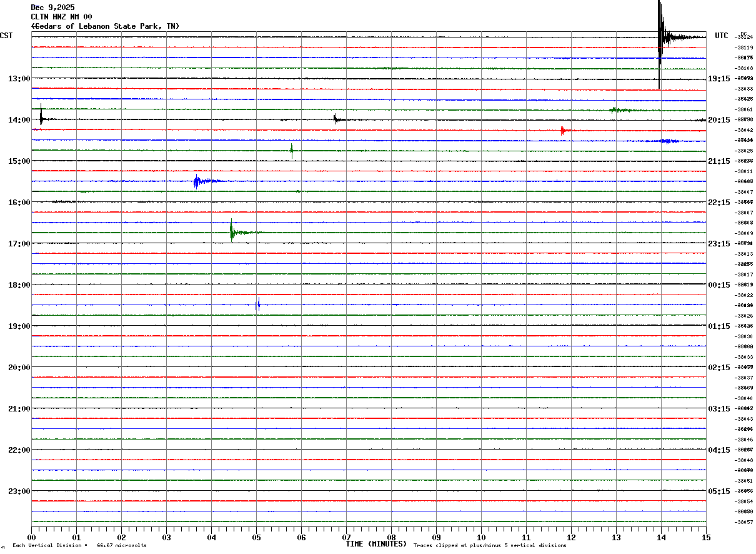Click the Dec 9,2025 date heading

[x=52, y=8]
